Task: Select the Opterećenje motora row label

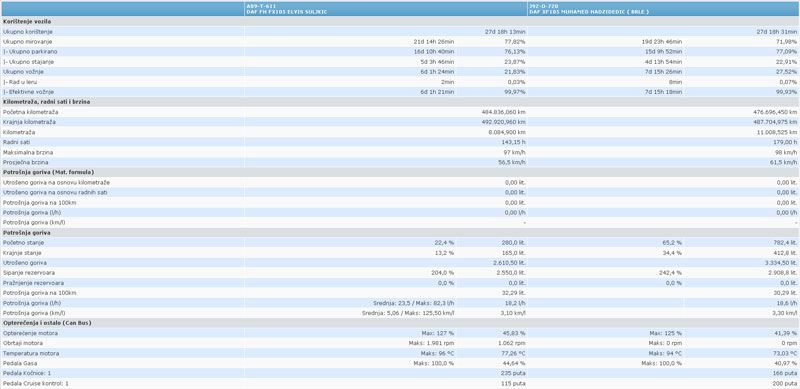Action: [30, 333]
